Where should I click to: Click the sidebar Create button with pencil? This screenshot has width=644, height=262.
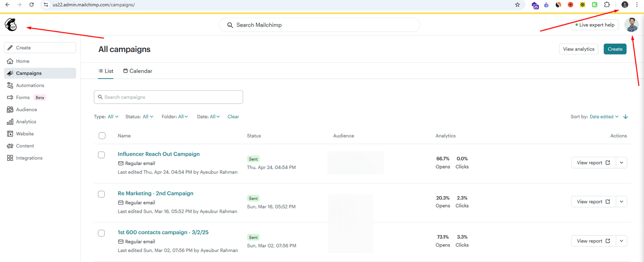click(40, 48)
